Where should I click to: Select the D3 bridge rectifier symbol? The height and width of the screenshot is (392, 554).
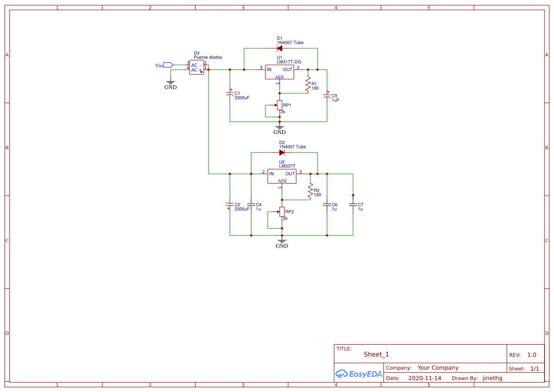coord(197,67)
